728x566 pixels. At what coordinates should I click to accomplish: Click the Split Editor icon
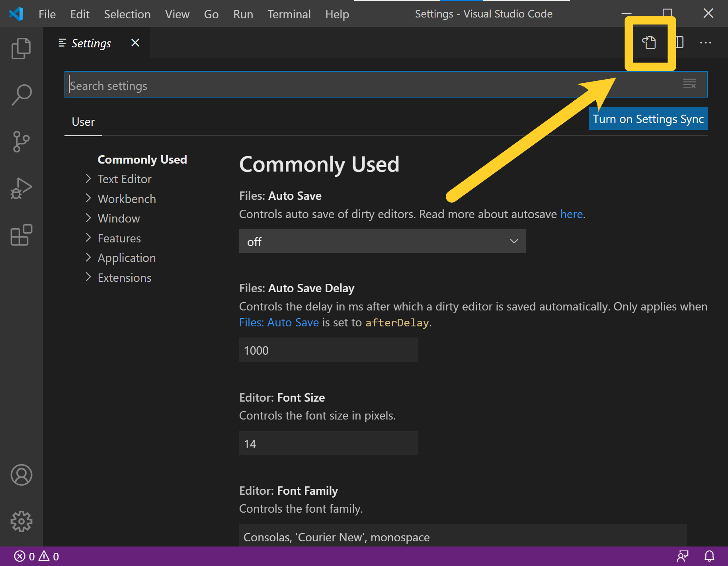(679, 43)
